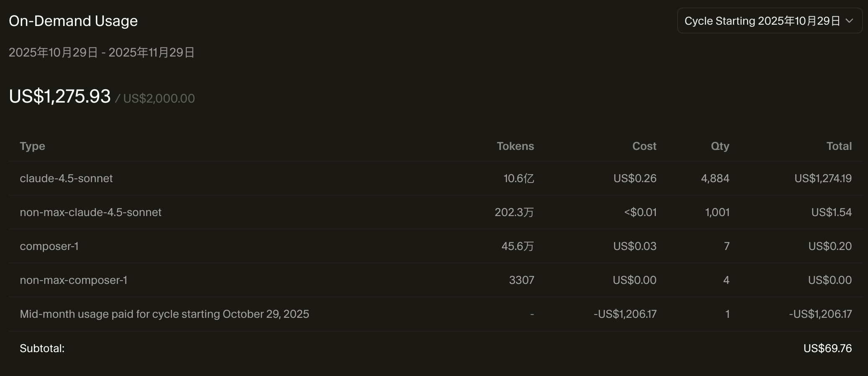Screen dimensions: 868x376
Task: Click the billing date range text
Action: [x=101, y=52]
